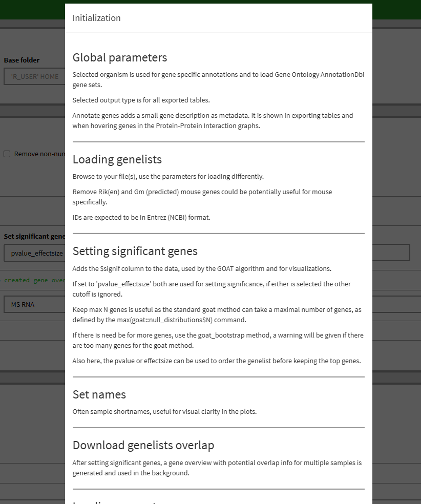Click the Setting significant genes heading
The height and width of the screenshot is (504, 421).
click(135, 251)
